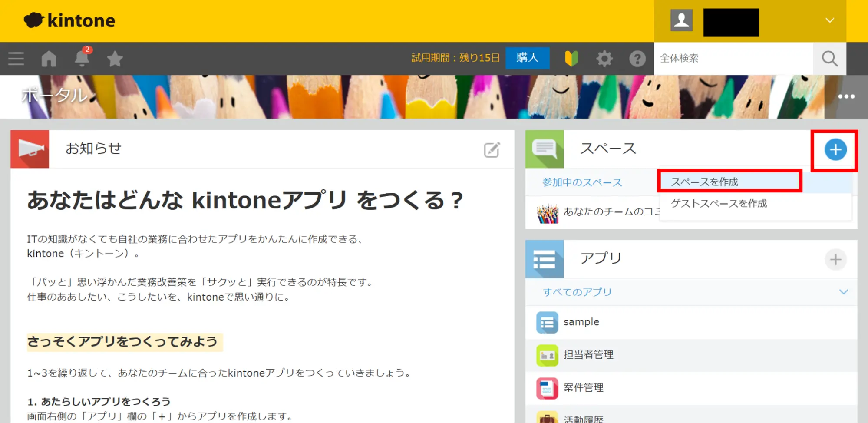Focus the 全体検索 search field
The width and height of the screenshot is (868, 423).
click(x=733, y=59)
